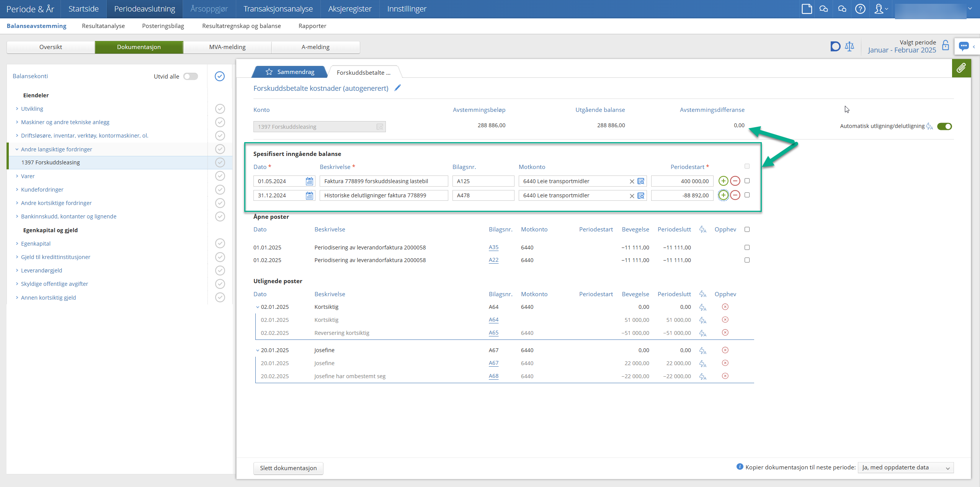Open account lookup icon in first Motkonto field
980x487 pixels.
tap(641, 181)
